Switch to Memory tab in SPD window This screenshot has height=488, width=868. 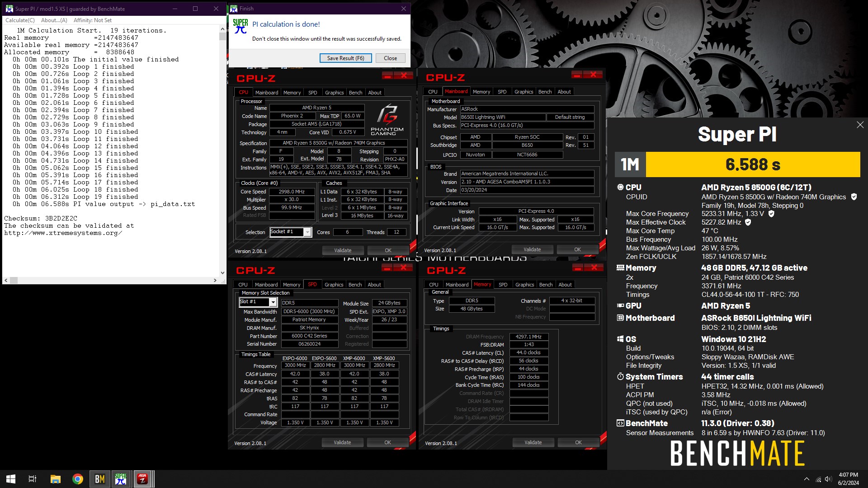tap(292, 285)
